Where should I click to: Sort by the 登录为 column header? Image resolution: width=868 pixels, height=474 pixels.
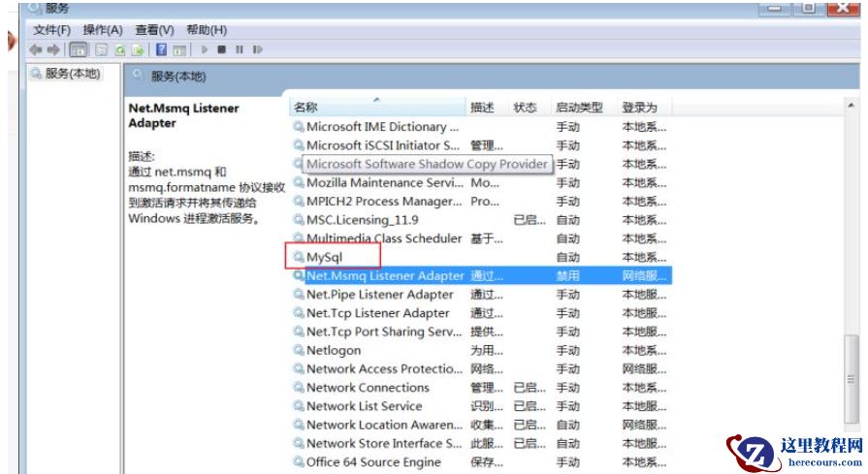(644, 108)
